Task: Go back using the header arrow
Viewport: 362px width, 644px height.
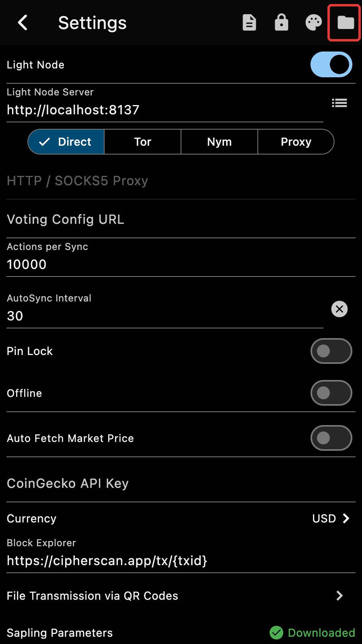Action: tap(23, 23)
